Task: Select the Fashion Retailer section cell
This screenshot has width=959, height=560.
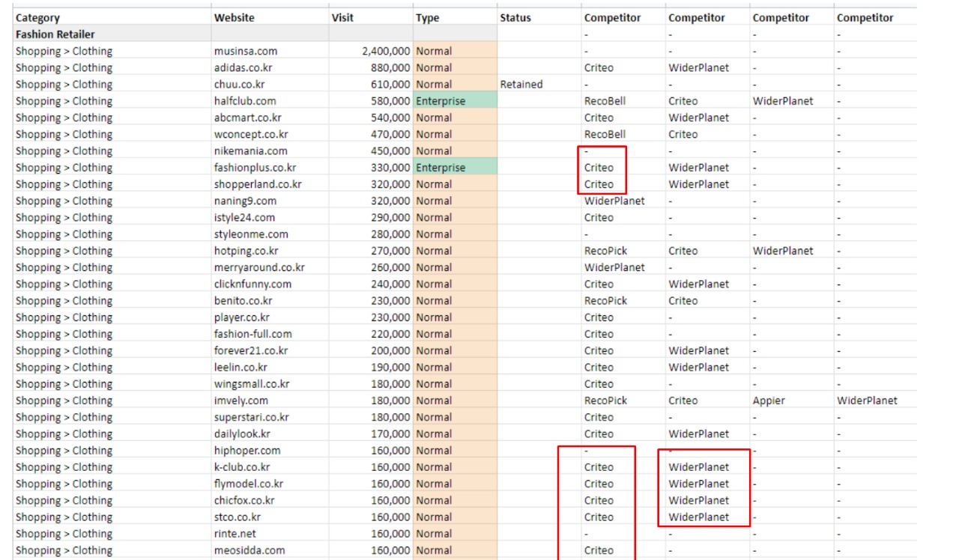Action: pos(55,34)
